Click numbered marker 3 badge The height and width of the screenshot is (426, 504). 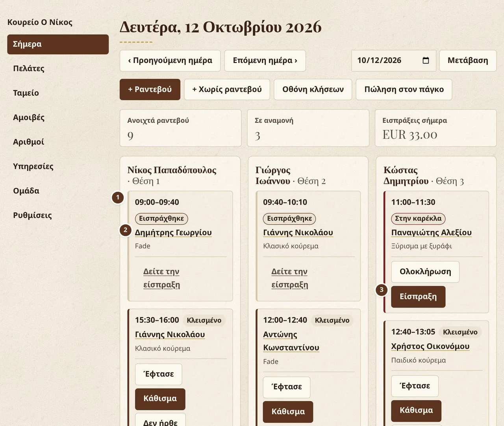pos(382,290)
